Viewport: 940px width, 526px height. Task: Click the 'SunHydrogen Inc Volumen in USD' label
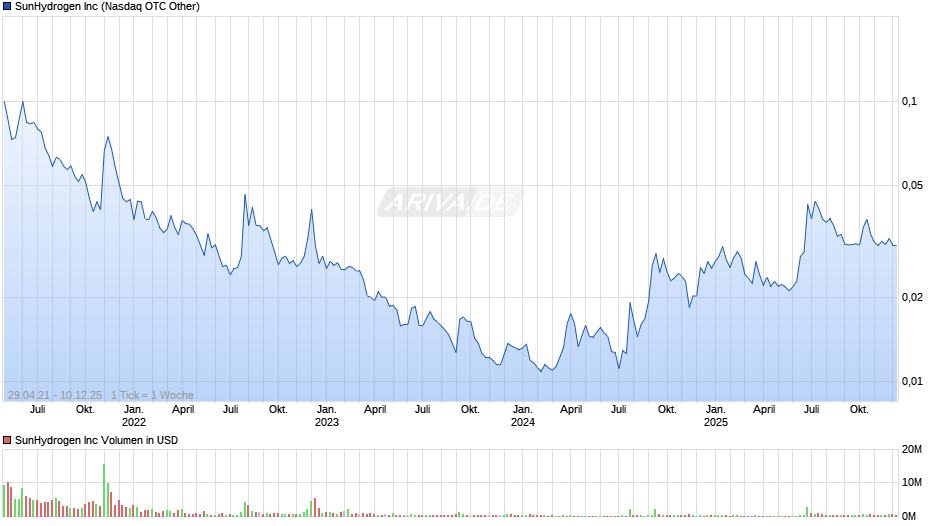[97, 440]
